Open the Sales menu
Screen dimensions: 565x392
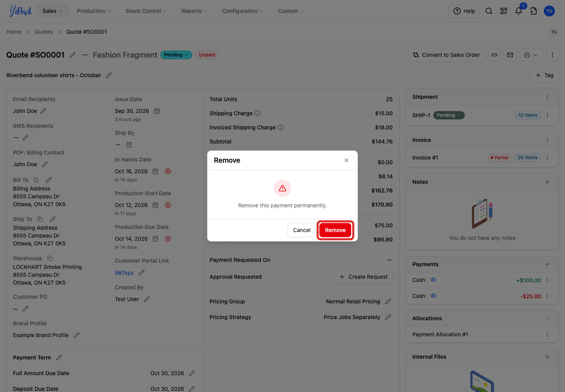pos(52,11)
